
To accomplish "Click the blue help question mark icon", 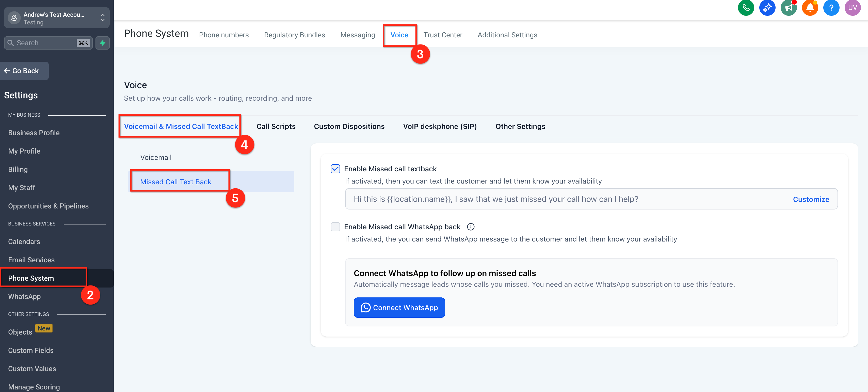I will click(831, 8).
